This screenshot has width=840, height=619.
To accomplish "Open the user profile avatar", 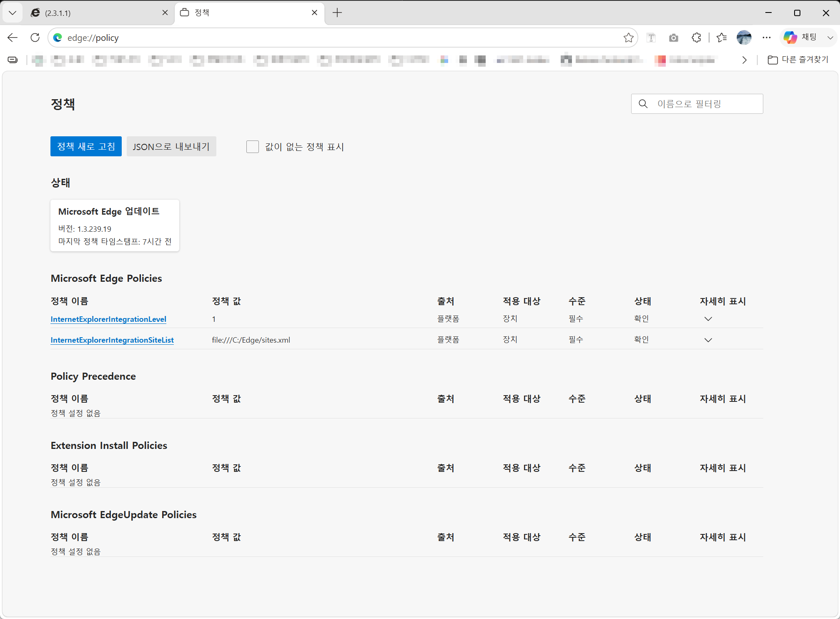I will point(744,38).
